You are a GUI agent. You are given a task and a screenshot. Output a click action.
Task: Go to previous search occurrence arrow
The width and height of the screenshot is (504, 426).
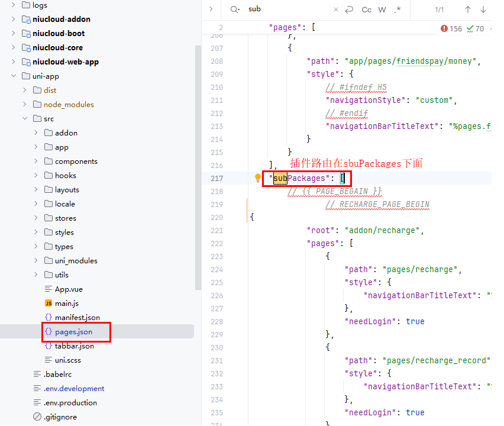click(468, 9)
